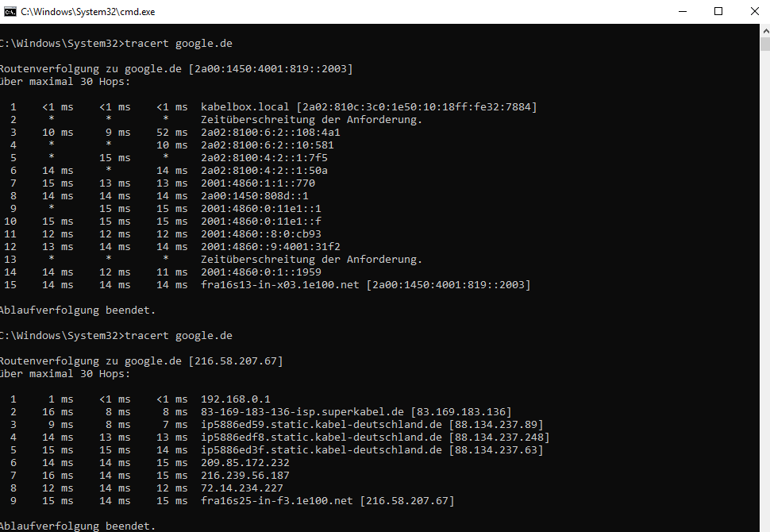Click the first 'Ablaufverfolgung beendet.' line
770x532 pixels.
point(76,310)
